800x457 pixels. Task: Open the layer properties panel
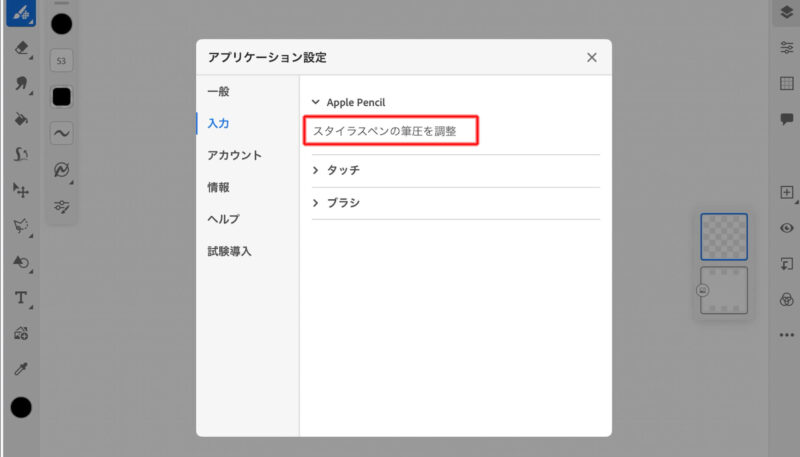787,48
